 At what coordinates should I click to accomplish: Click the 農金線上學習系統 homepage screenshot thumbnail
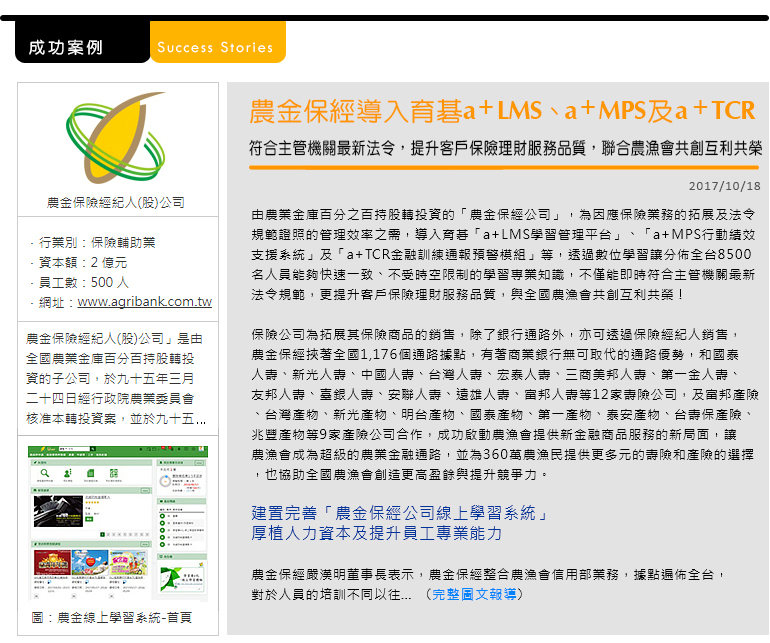118,523
